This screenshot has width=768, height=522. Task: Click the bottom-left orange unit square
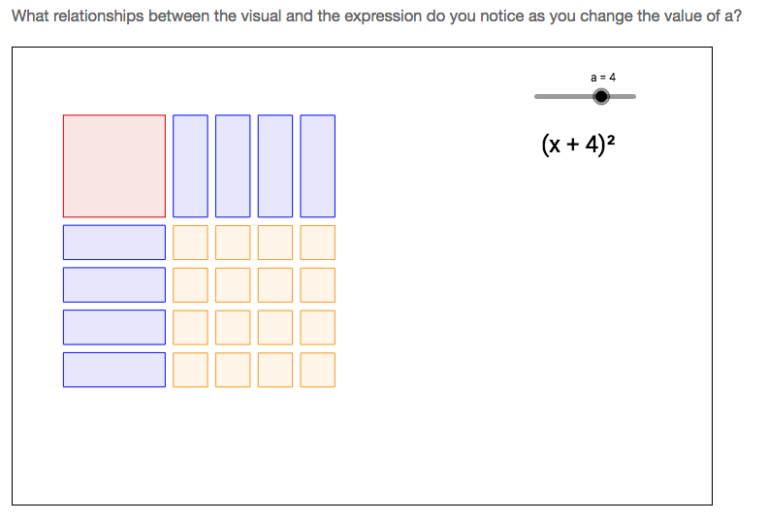pos(190,369)
